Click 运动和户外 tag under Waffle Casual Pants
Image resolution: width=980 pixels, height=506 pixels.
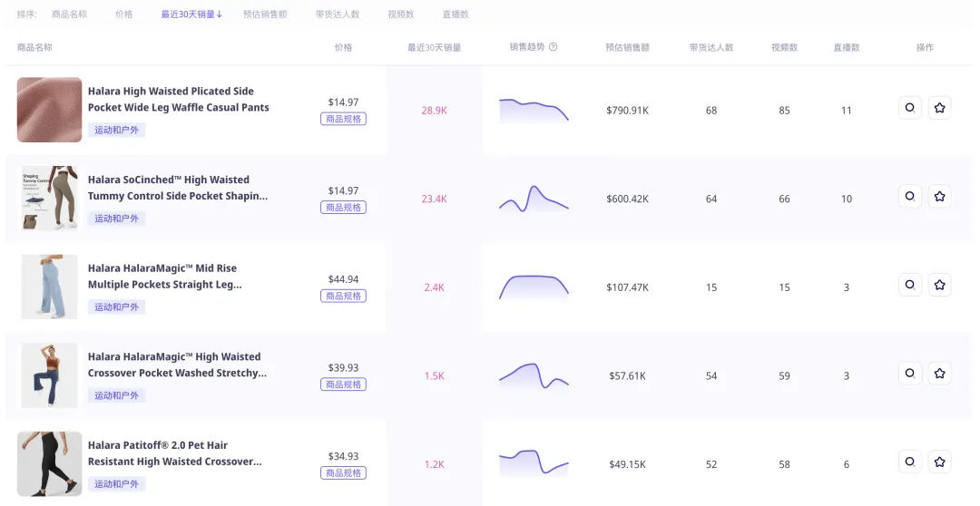pyautogui.click(x=116, y=130)
